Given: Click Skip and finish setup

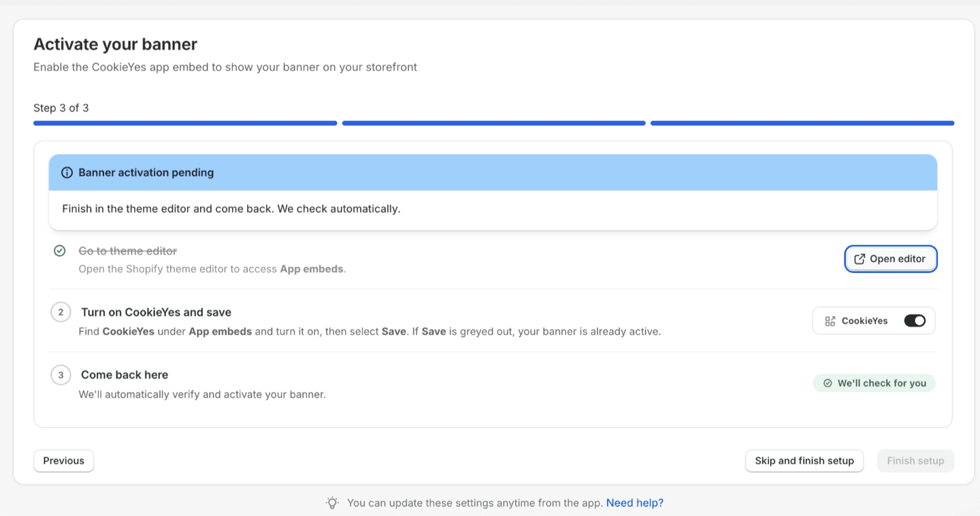Looking at the screenshot, I should (804, 461).
